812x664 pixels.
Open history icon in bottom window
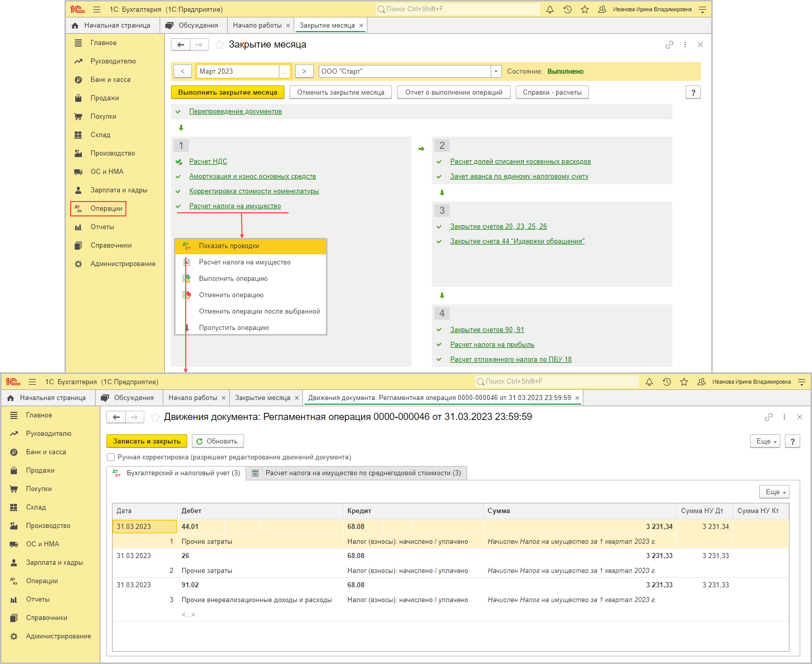click(x=667, y=382)
